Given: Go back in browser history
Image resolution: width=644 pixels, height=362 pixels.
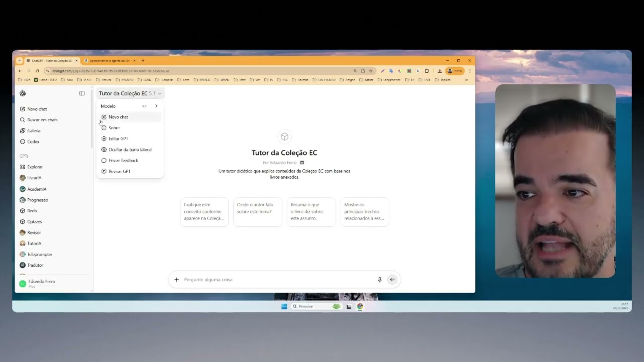Looking at the screenshot, I should (x=21, y=71).
